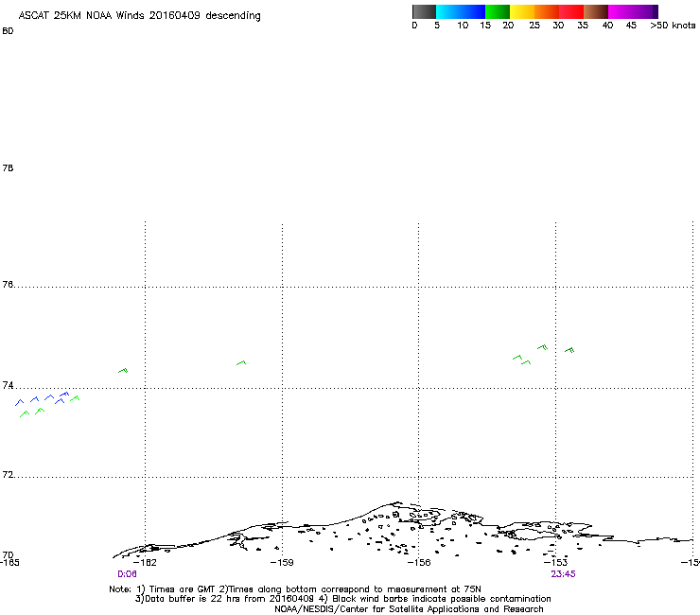Click the title 'ASCAT 25KM NOAA Winds 20160409 descending'
This screenshot has width=700, height=615.
[139, 16]
